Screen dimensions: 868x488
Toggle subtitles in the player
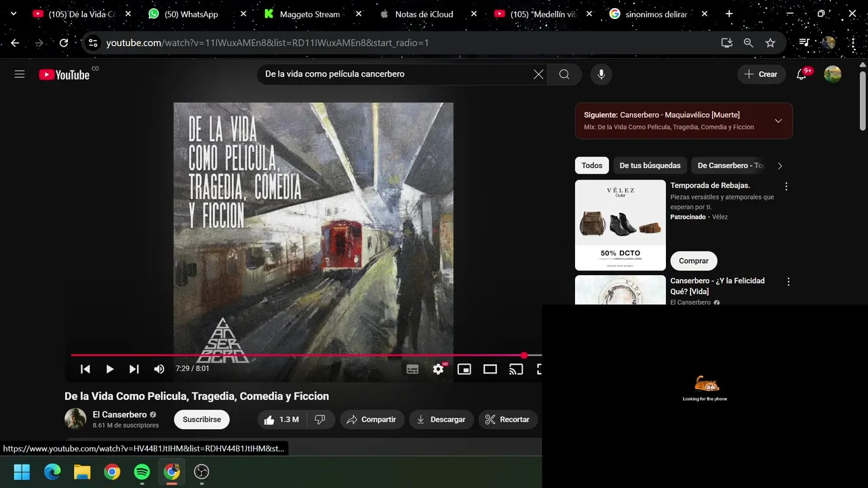tap(412, 369)
